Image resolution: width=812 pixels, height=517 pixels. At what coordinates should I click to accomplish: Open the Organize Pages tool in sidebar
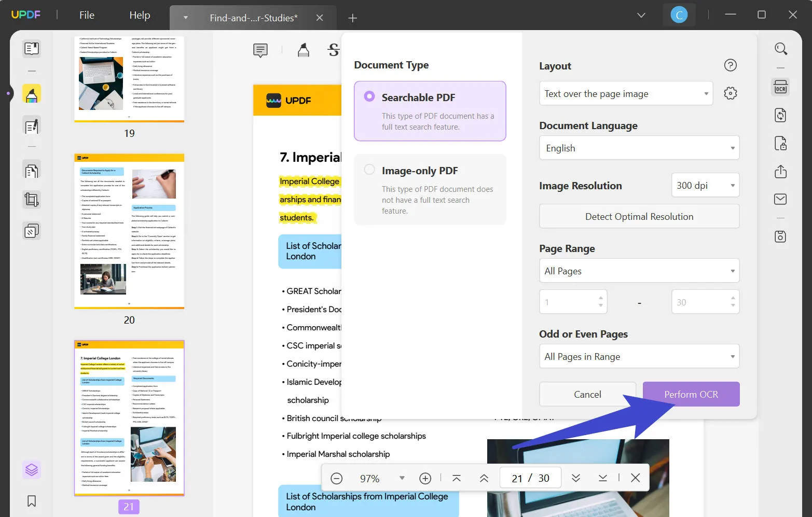point(32,171)
